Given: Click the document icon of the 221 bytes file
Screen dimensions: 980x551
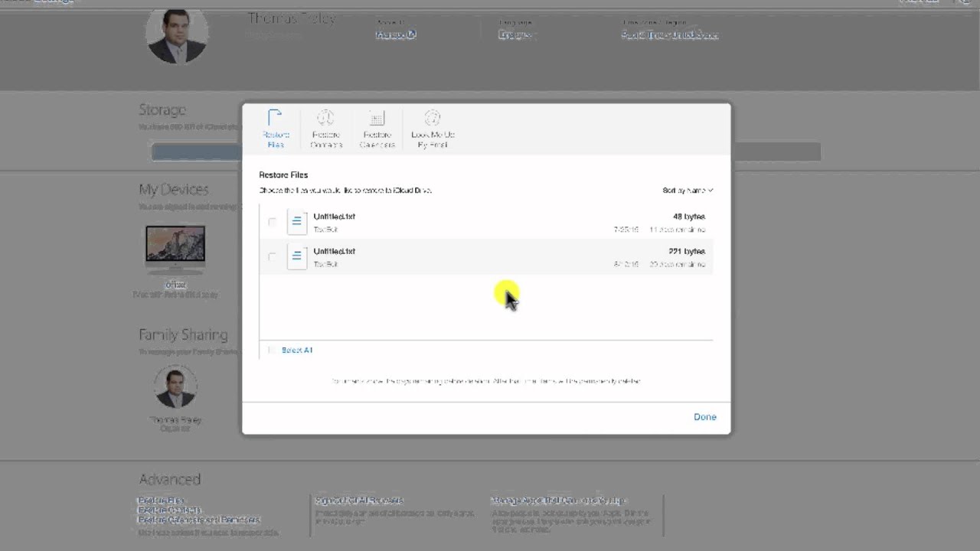Looking at the screenshot, I should 297,256.
